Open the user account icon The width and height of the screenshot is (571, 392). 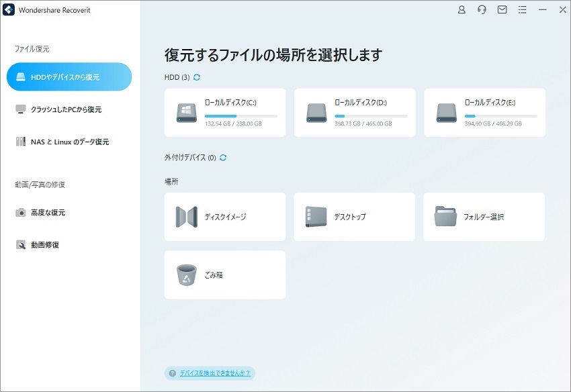(x=462, y=10)
